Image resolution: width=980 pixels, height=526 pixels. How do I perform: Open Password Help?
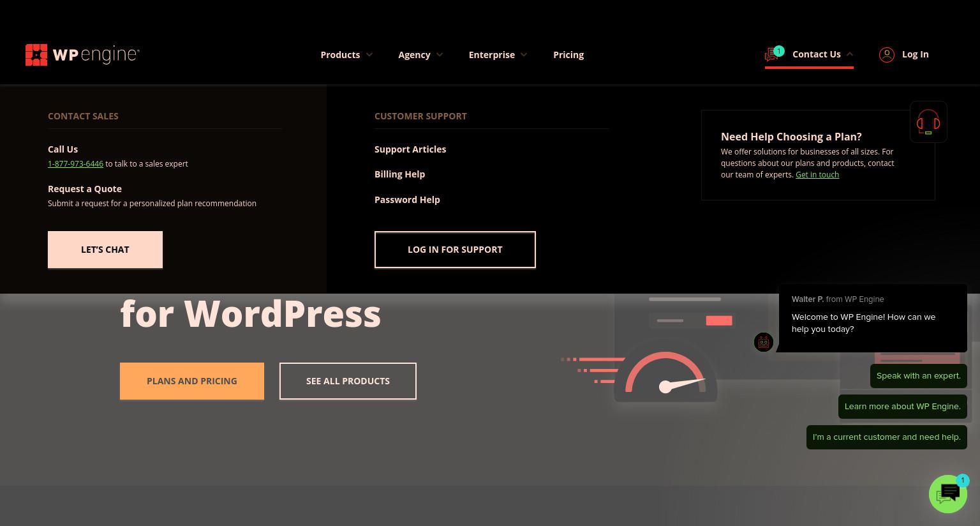coord(407,200)
